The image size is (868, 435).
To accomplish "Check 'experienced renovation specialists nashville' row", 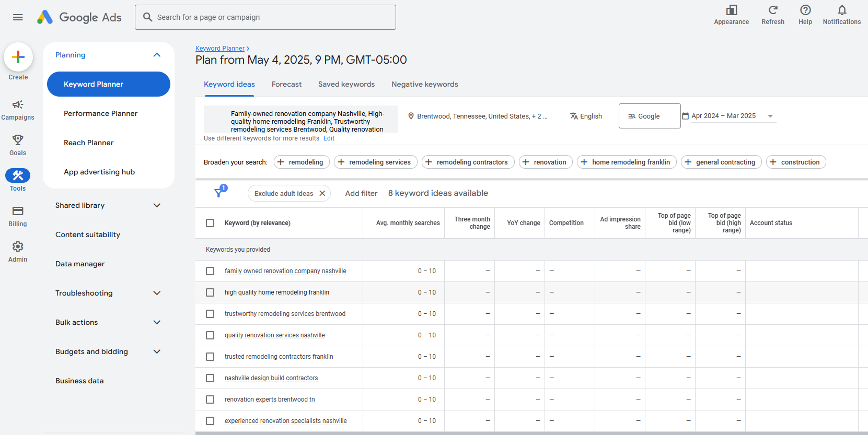I will (x=210, y=421).
